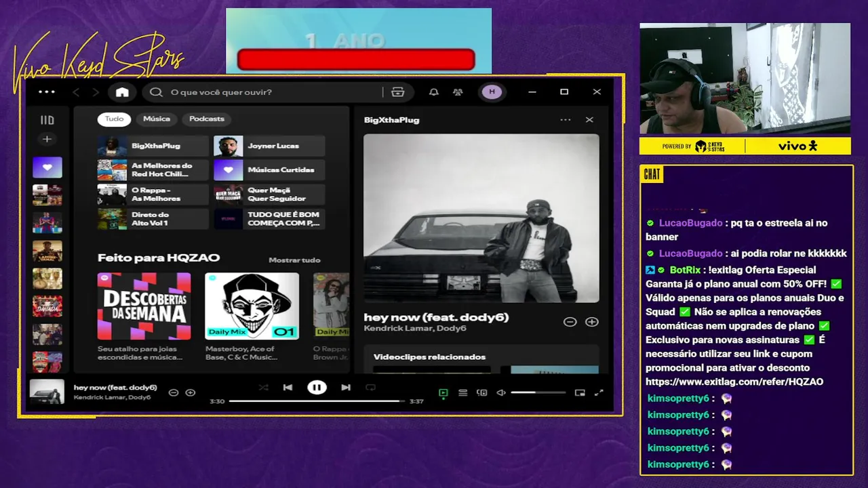The height and width of the screenshot is (488, 868).
Task: Toggle the play queue panel
Action: (462, 392)
